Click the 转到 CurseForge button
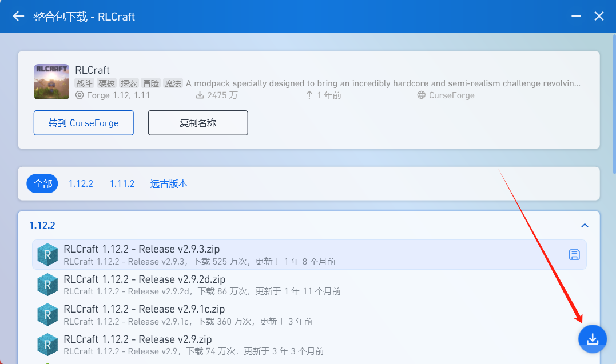 tap(84, 123)
